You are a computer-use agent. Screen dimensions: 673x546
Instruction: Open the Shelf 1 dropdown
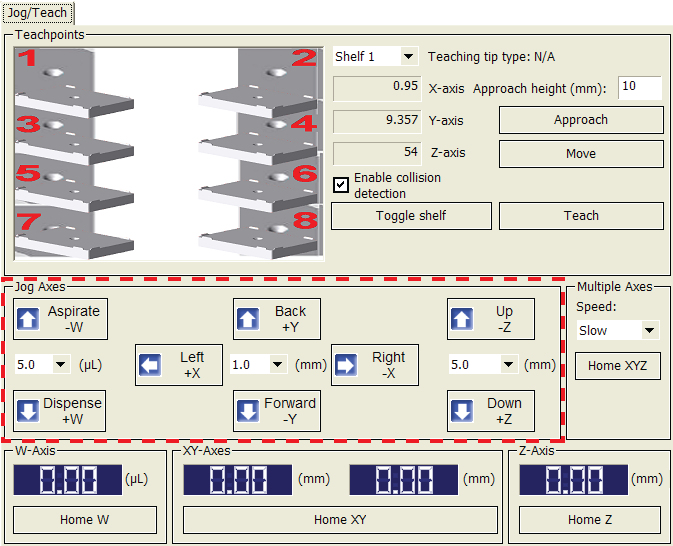coord(408,57)
